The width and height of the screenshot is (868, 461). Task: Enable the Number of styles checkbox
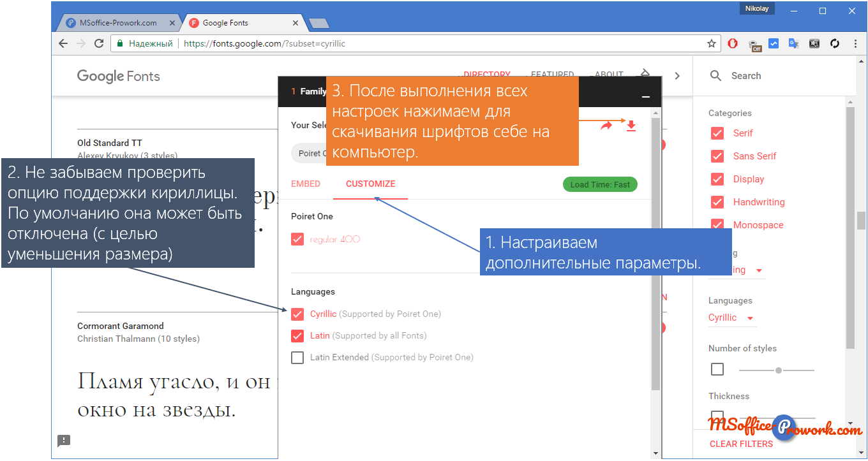coord(717,369)
